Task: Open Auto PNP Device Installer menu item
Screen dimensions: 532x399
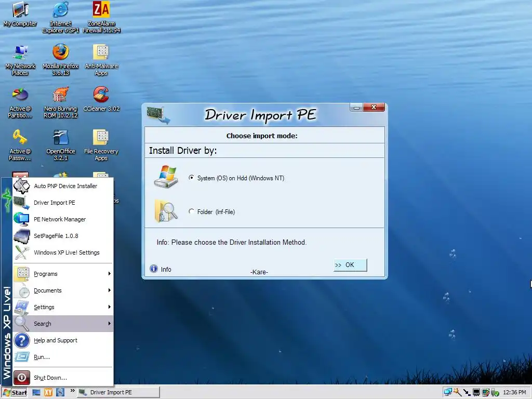Action: point(63,186)
